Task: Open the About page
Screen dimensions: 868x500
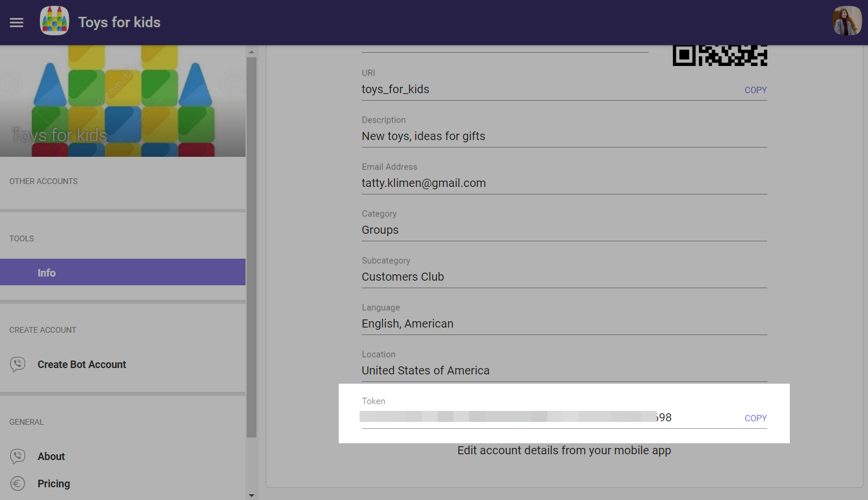Action: [51, 457]
